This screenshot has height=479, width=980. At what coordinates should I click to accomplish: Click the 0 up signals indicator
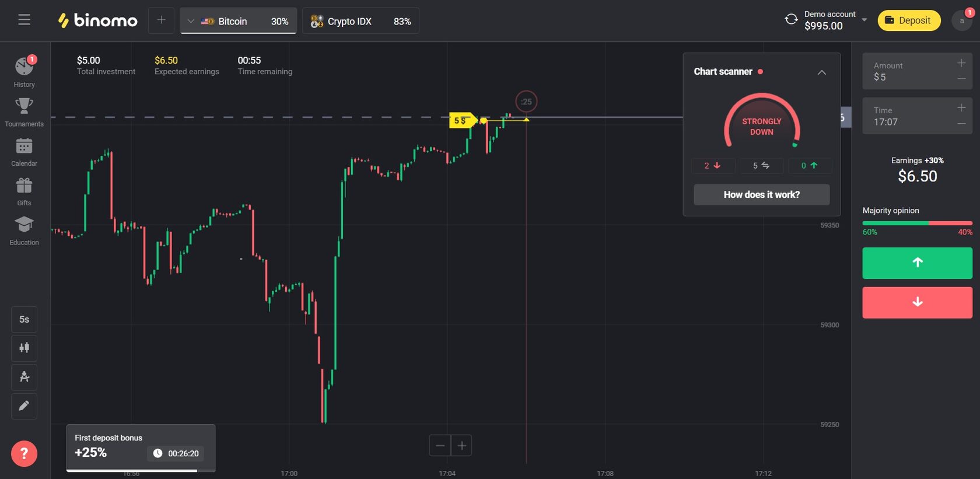click(809, 166)
